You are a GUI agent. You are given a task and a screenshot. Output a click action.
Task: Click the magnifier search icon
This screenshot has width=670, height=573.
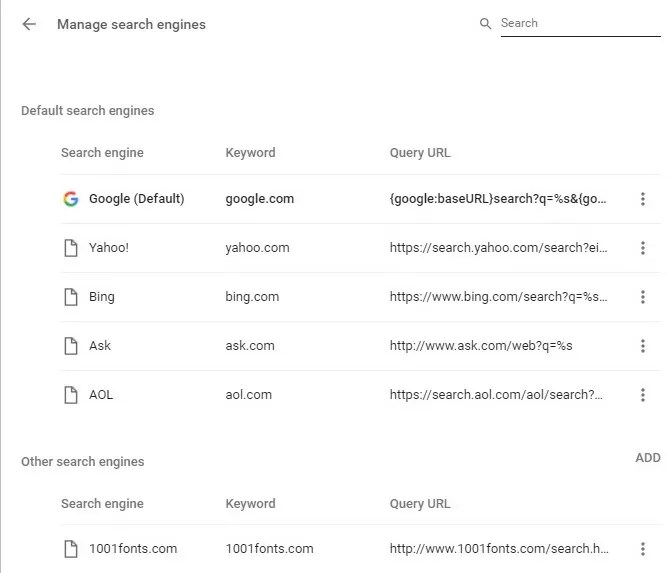coord(485,24)
